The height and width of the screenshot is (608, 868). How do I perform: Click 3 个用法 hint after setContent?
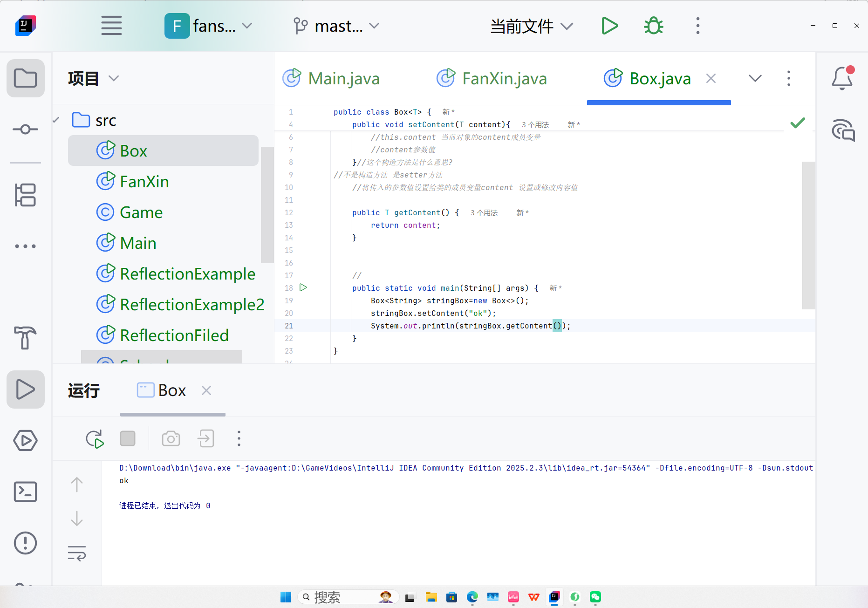(535, 124)
